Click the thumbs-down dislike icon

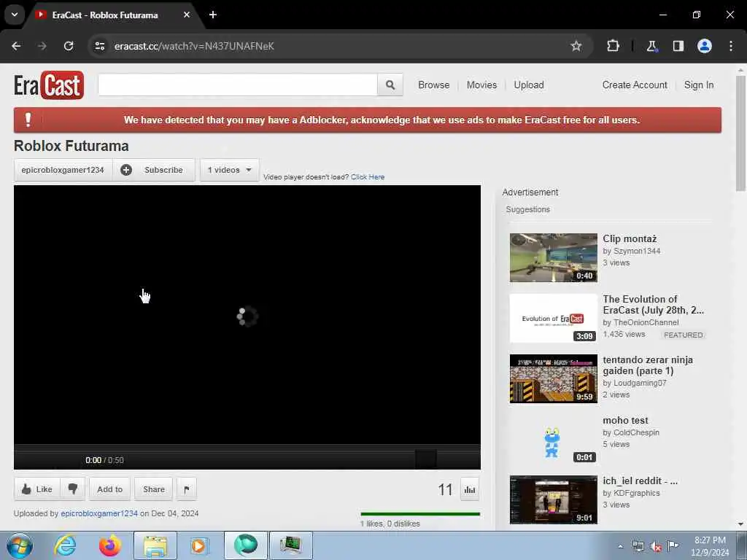click(x=73, y=489)
